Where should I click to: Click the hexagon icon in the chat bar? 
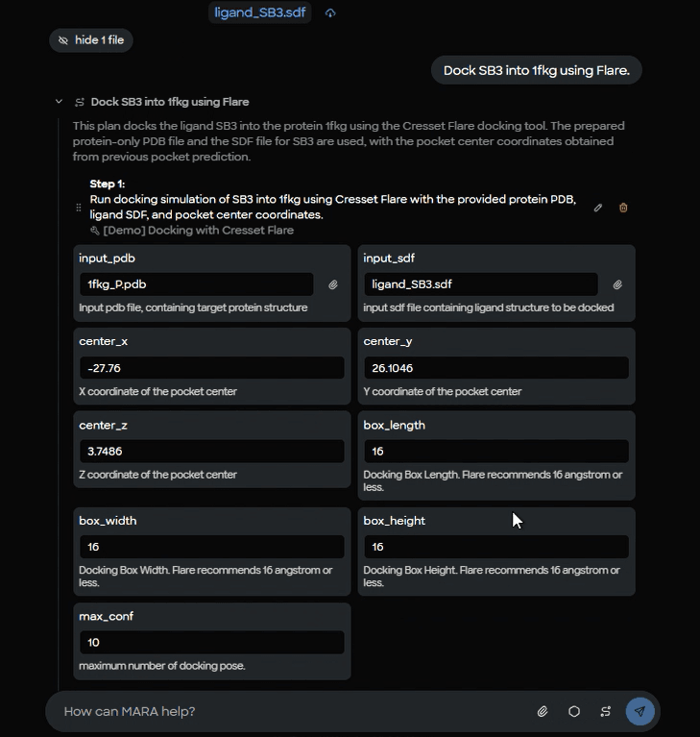coord(574,711)
